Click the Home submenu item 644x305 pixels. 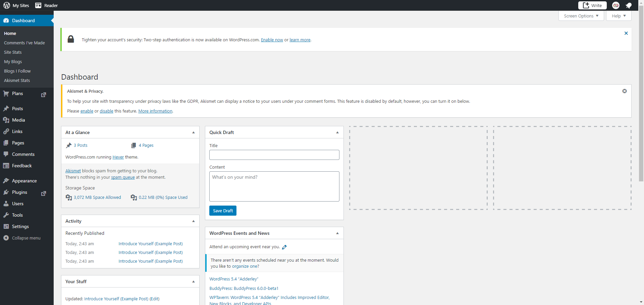point(10,33)
